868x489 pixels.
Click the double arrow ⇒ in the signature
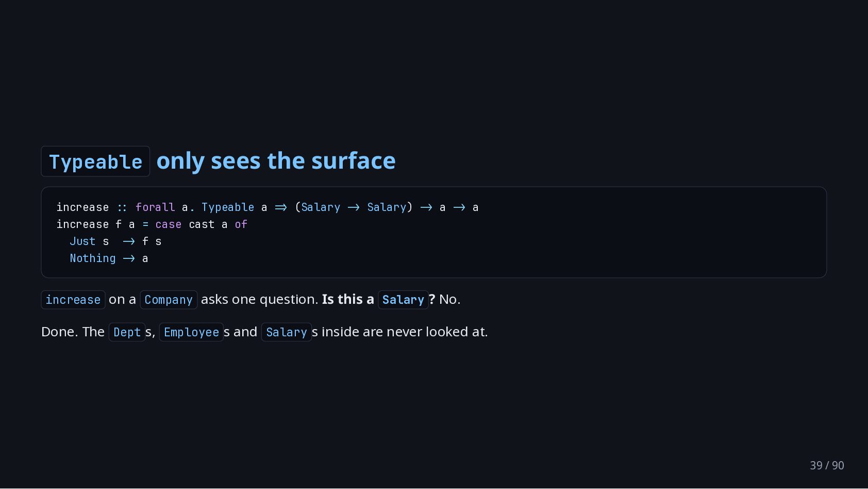tap(281, 207)
